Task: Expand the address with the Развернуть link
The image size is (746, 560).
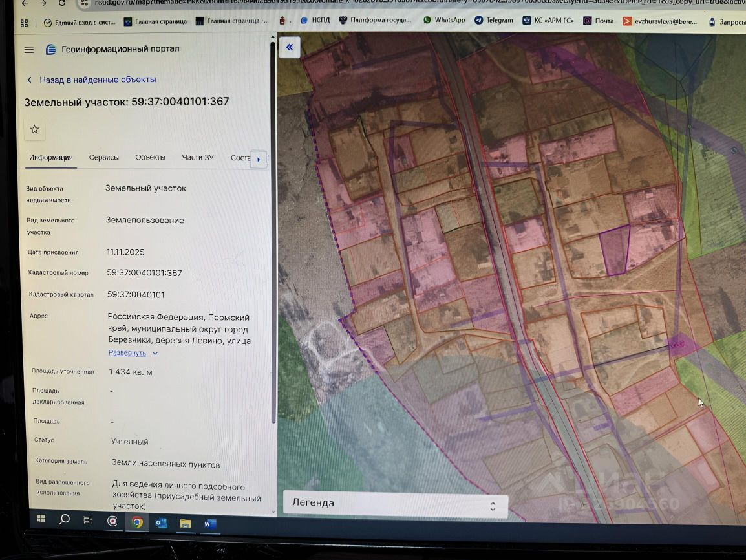Action: (133, 353)
